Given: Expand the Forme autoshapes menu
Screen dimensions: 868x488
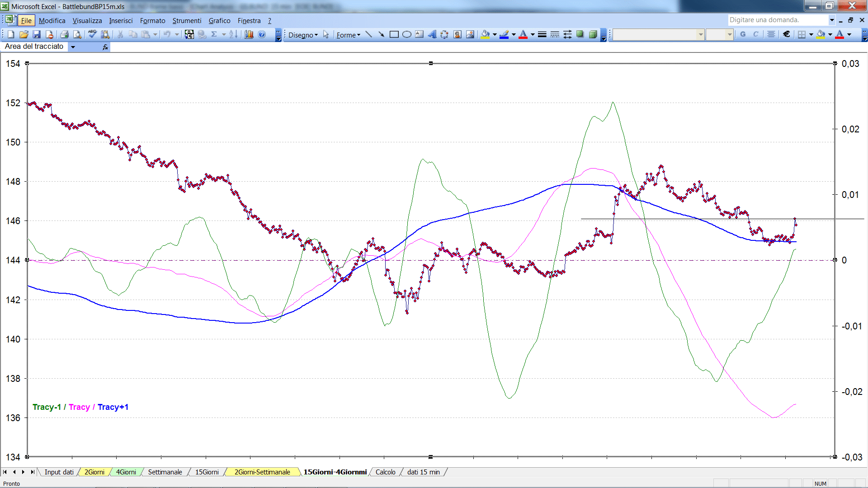Looking at the screenshot, I should [348, 35].
